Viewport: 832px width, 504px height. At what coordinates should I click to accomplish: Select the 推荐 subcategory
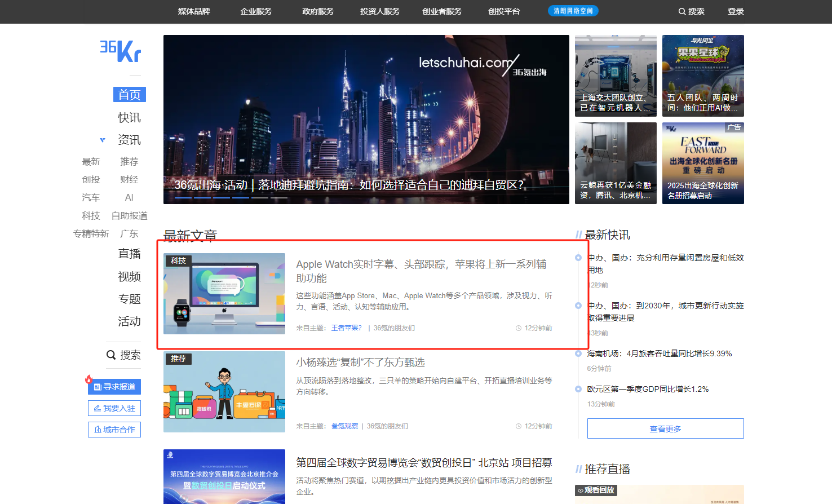pyautogui.click(x=129, y=162)
